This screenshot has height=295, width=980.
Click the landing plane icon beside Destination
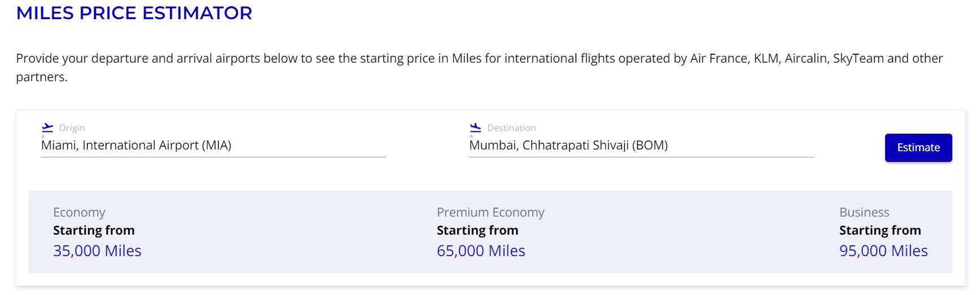tap(476, 128)
